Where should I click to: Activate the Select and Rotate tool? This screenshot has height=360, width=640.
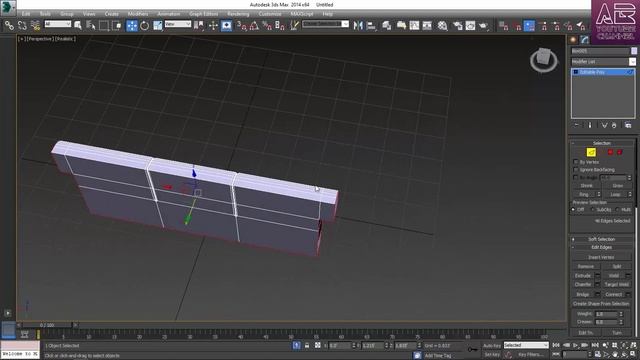144,26
